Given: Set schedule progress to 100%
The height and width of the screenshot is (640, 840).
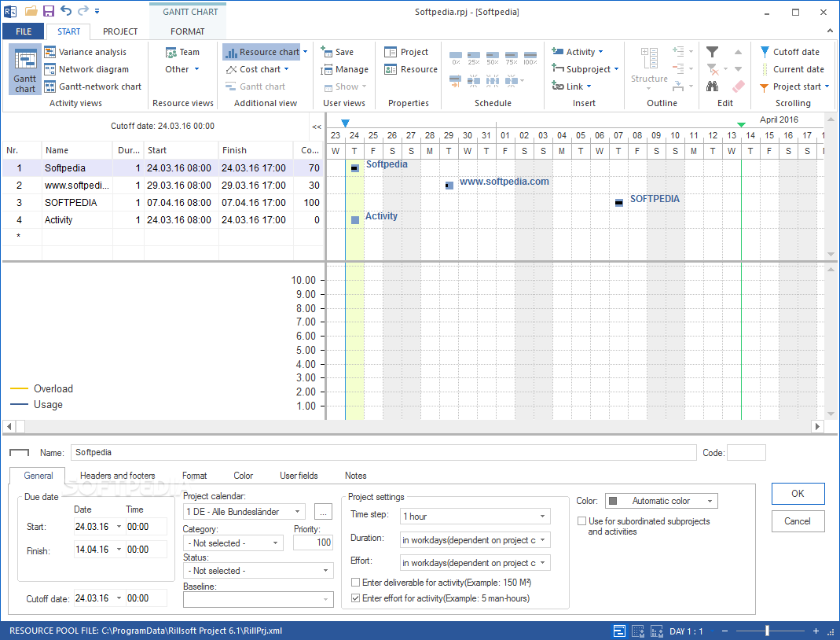Looking at the screenshot, I should point(530,58).
